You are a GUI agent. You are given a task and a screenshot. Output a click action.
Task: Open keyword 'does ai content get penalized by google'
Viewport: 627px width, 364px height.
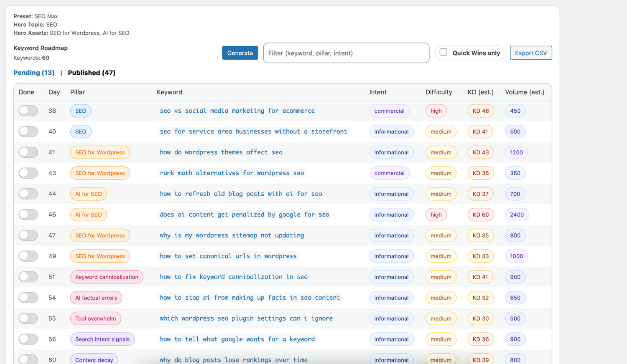pyautogui.click(x=244, y=214)
